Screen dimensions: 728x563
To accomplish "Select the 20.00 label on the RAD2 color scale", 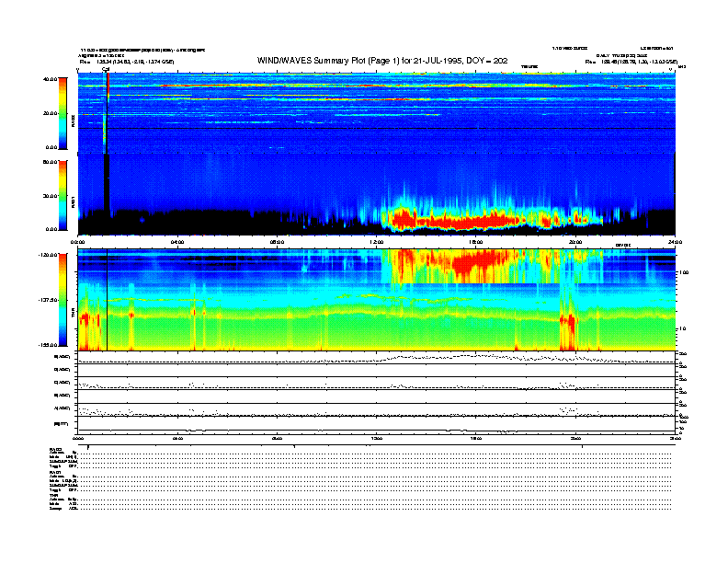I will (x=50, y=113).
